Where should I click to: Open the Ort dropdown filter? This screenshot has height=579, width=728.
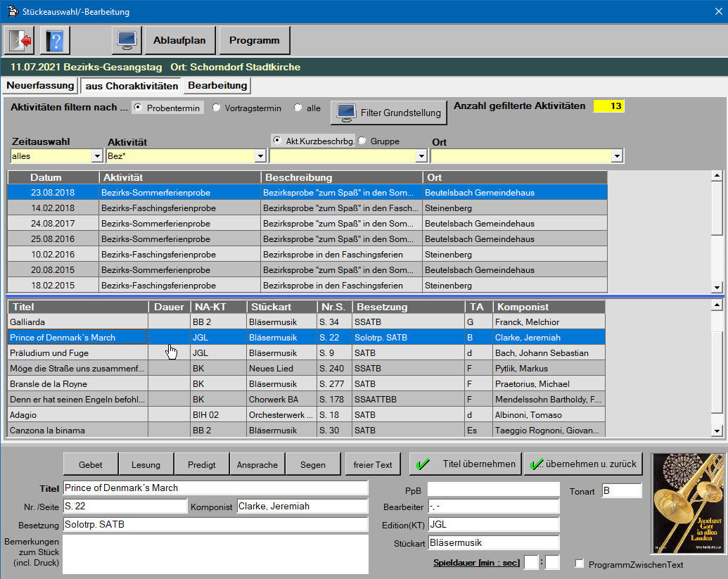pos(617,156)
